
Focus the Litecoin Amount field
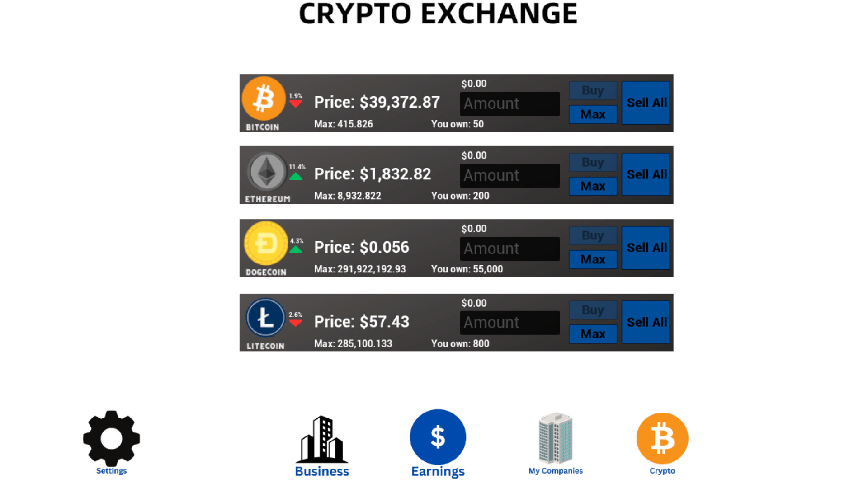point(509,323)
